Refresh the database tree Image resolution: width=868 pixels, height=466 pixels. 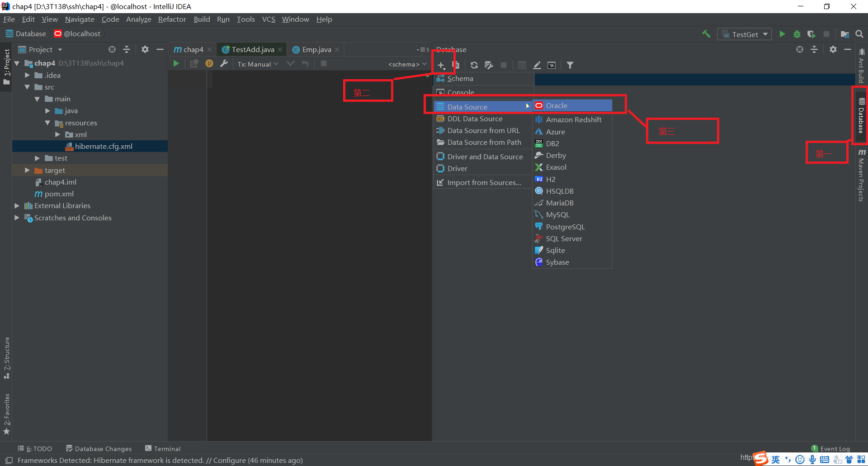click(x=474, y=65)
